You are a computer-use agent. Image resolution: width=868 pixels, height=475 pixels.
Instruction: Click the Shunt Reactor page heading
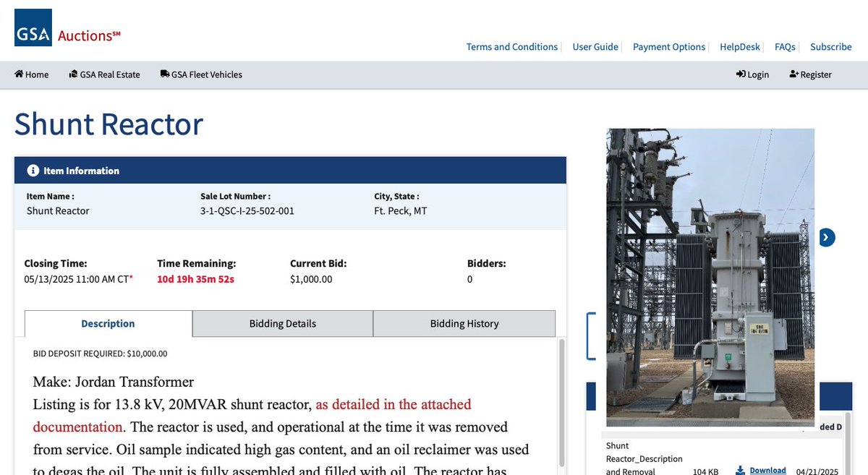coord(109,124)
